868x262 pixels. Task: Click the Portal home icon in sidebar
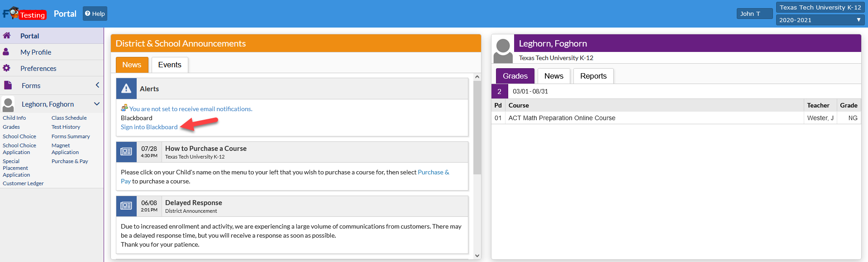7,35
